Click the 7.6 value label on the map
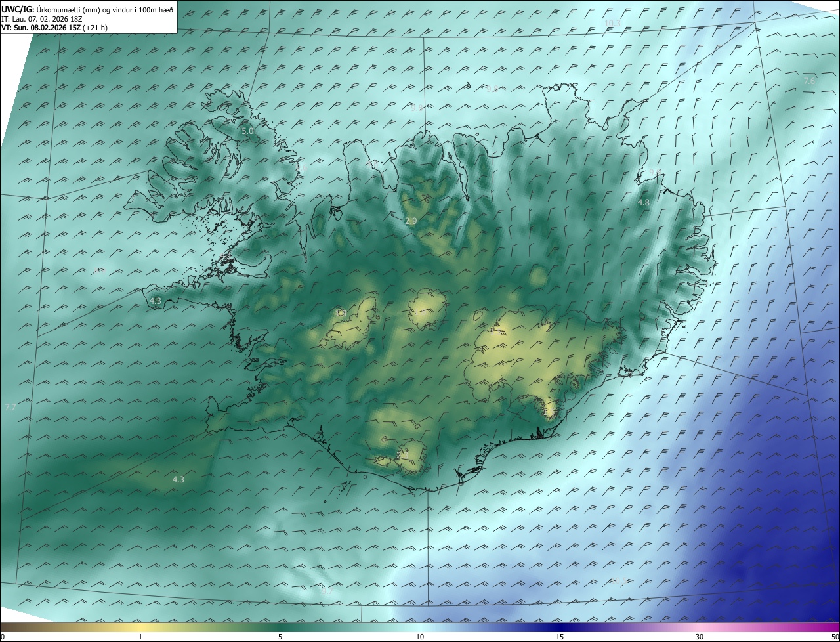Viewport: 840px width, 642px height. click(809, 81)
